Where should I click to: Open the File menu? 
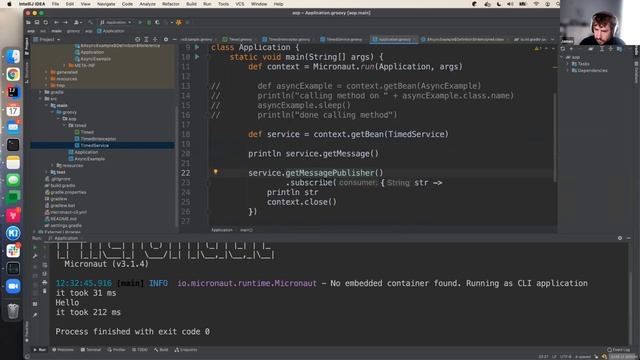tap(55, 4)
